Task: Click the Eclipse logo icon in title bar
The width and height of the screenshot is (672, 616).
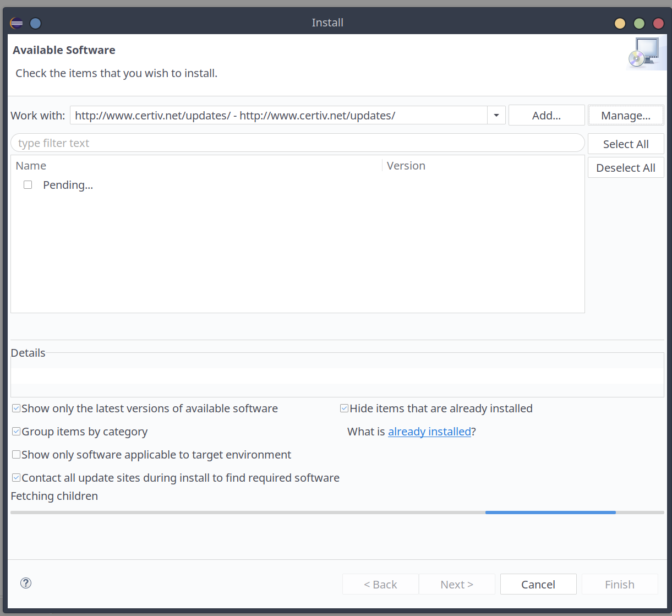Action: click(17, 23)
